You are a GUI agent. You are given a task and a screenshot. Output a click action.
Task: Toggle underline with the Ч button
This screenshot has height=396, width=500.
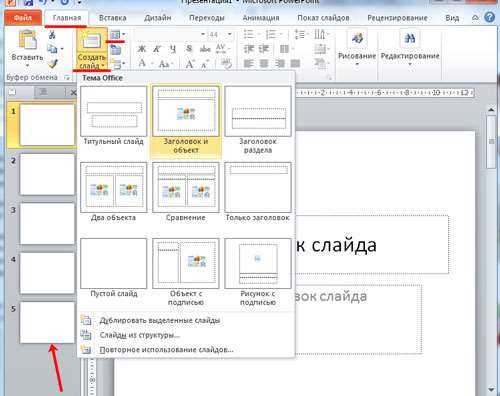click(173, 49)
